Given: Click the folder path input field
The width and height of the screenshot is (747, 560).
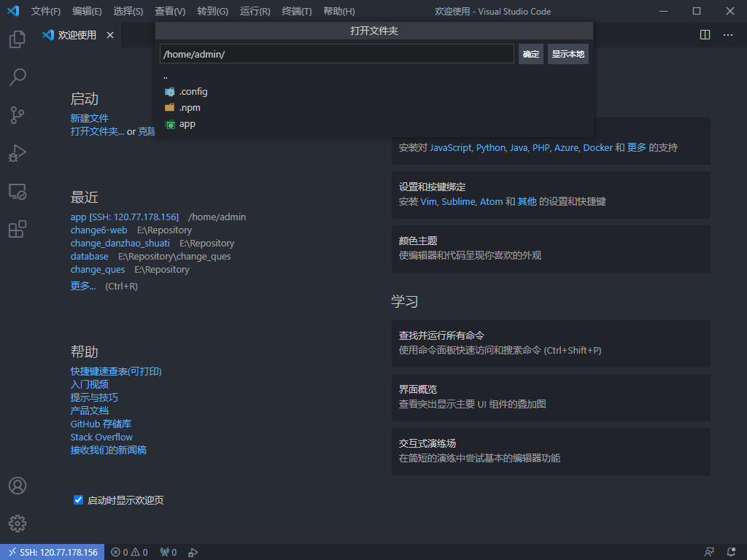Looking at the screenshot, I should 337,54.
